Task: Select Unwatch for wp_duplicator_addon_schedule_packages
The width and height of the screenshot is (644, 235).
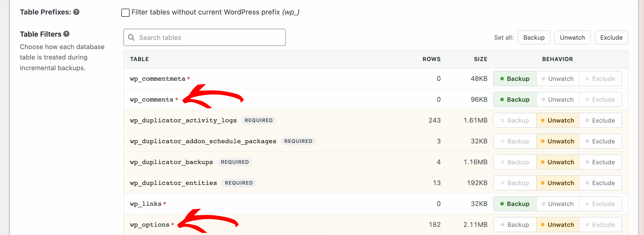Action: [558, 141]
